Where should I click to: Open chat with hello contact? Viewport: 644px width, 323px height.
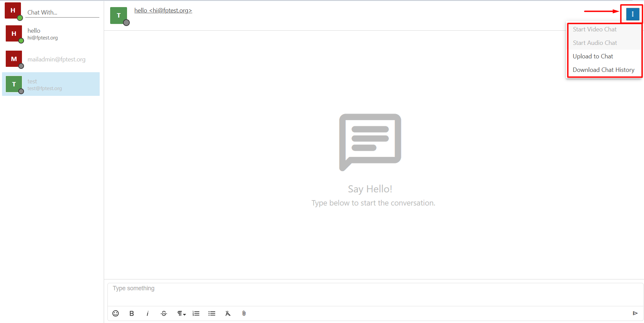[x=51, y=34]
